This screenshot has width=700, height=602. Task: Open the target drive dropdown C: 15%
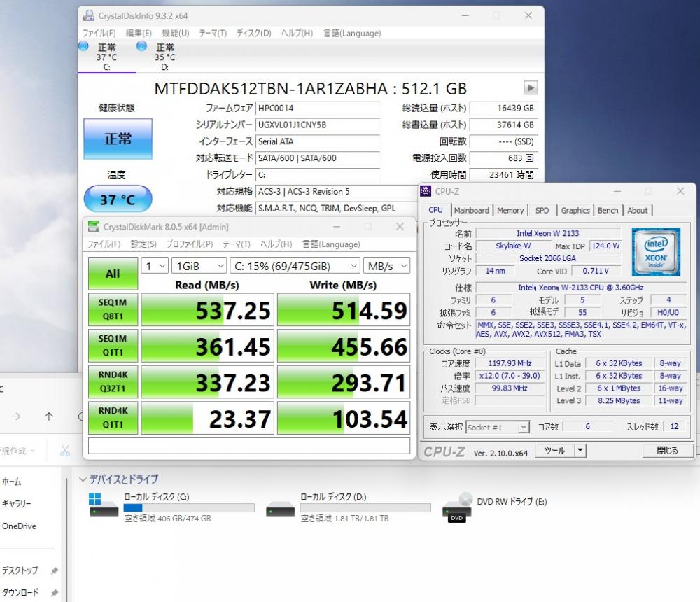click(x=295, y=266)
